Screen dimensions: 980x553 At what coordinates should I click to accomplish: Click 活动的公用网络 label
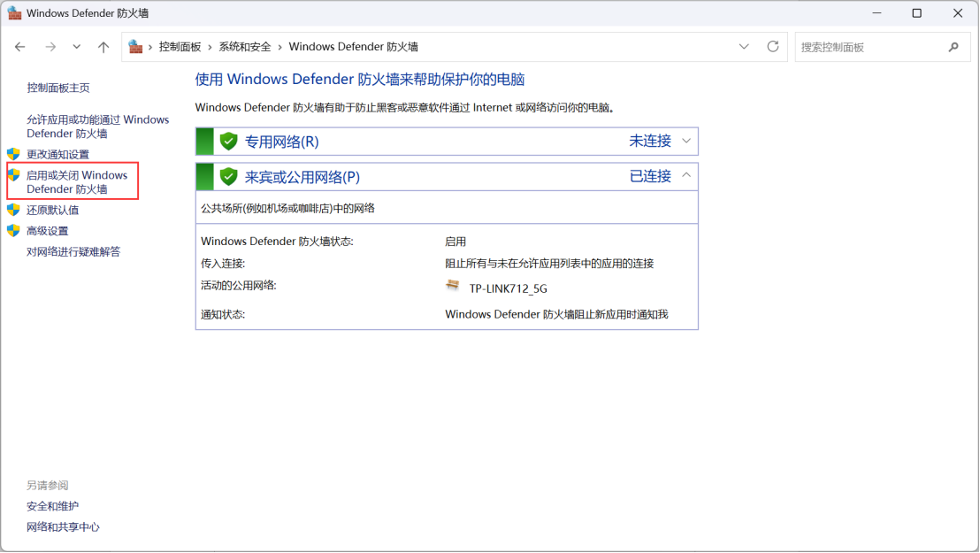pyautogui.click(x=239, y=285)
